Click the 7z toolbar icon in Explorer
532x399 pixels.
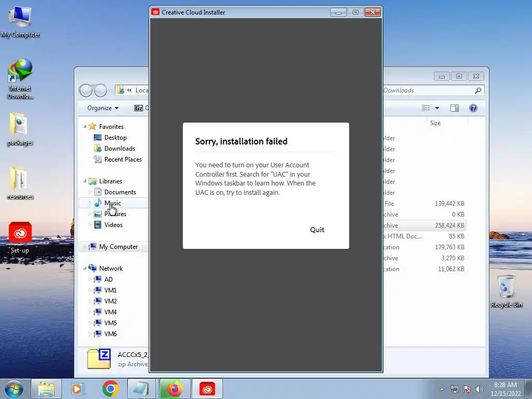click(x=139, y=108)
